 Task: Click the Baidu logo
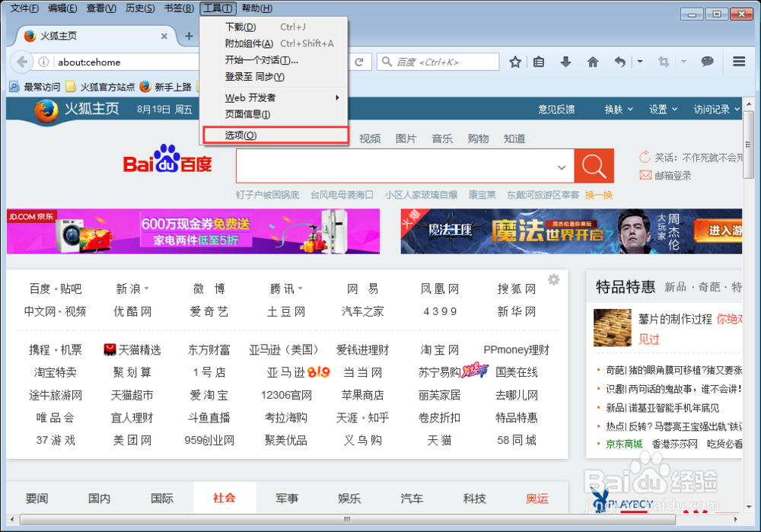click(x=167, y=159)
